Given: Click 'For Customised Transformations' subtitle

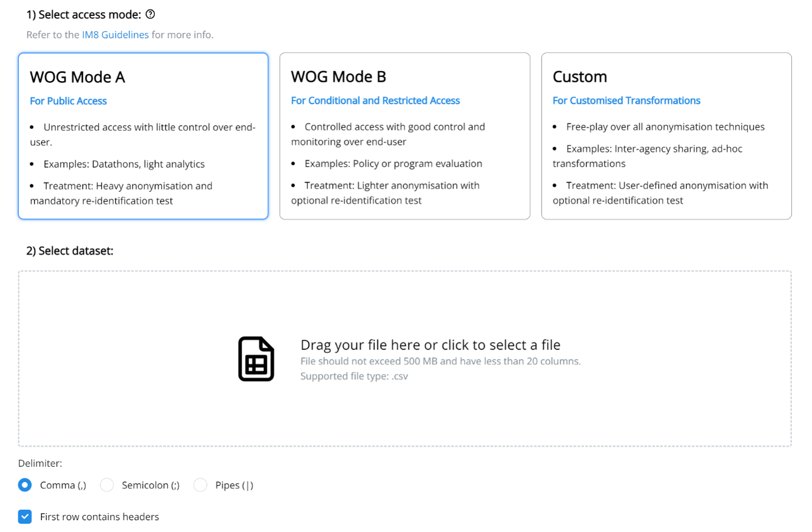Looking at the screenshot, I should click(x=627, y=101).
